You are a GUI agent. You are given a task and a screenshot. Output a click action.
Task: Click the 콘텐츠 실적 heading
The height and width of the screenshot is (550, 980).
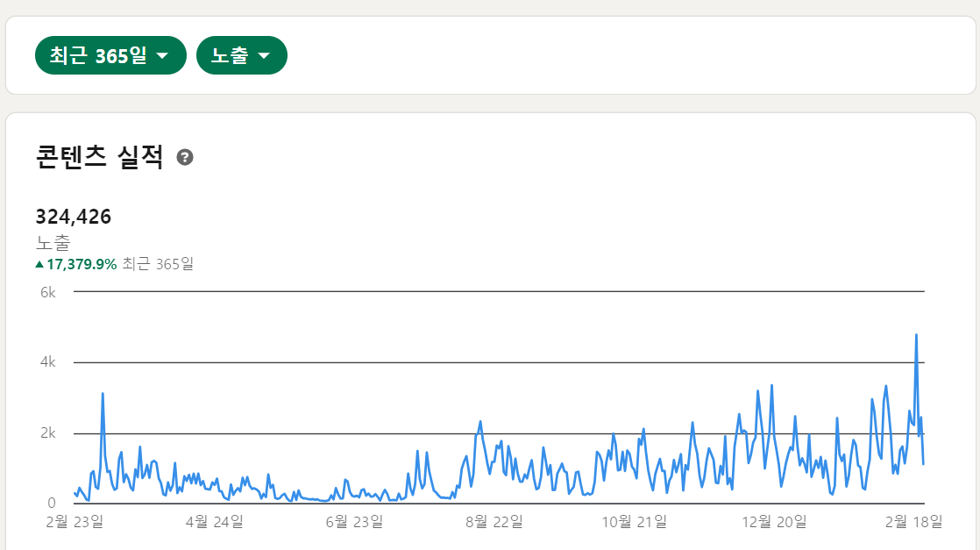[x=99, y=156]
